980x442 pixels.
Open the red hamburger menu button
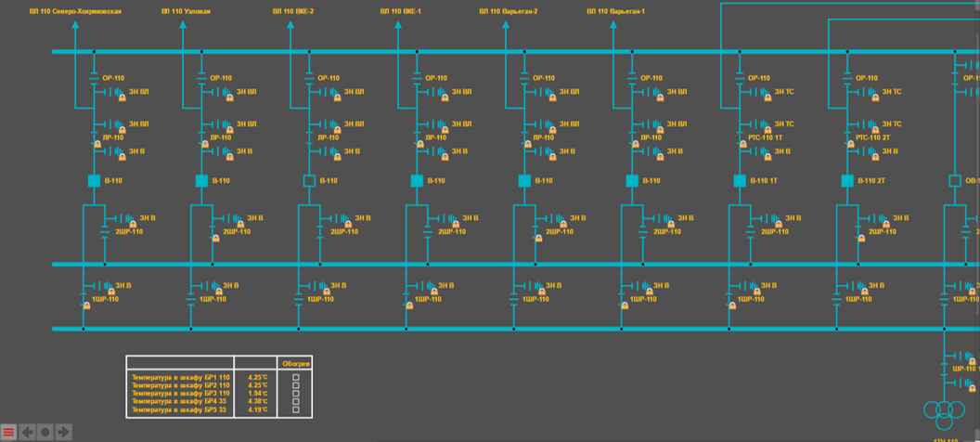click(8, 432)
